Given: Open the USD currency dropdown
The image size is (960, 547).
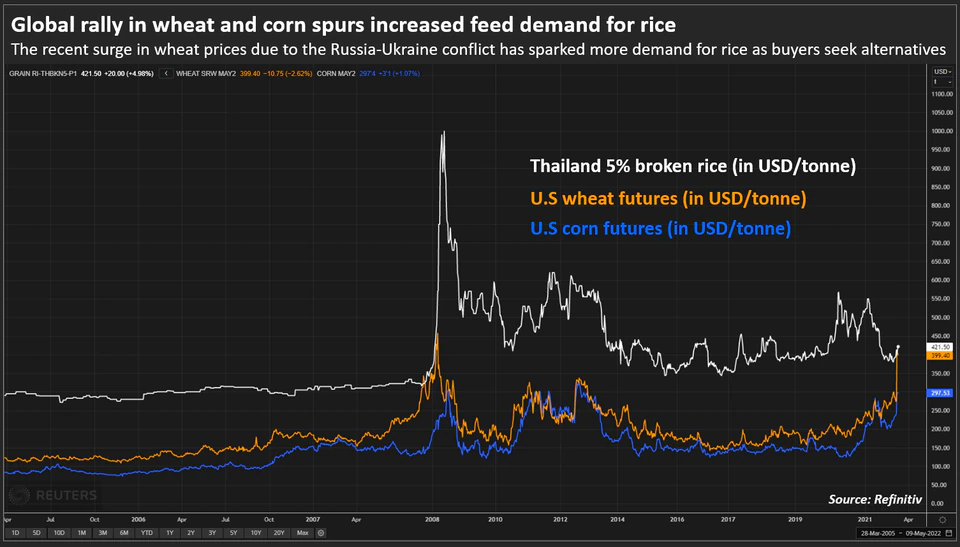Looking at the screenshot, I should [x=942, y=72].
